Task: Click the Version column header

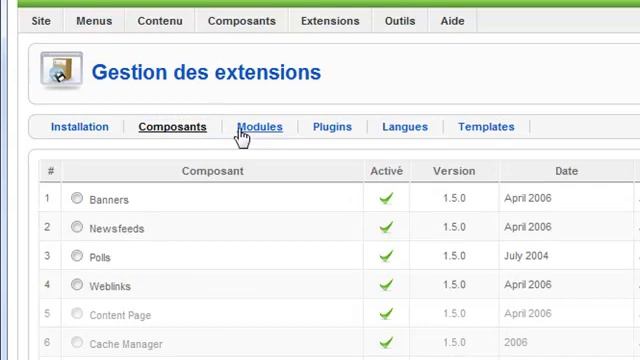Action: pyautogui.click(x=454, y=171)
